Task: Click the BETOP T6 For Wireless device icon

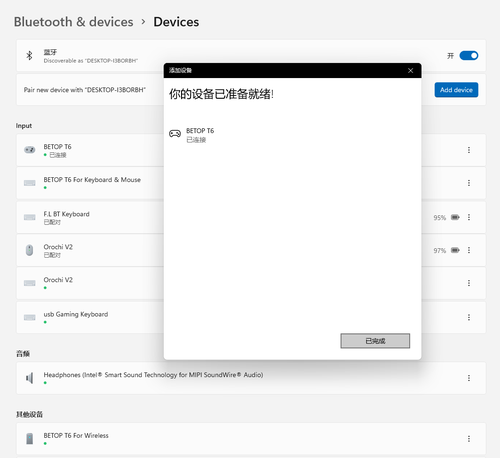Action: click(x=30, y=438)
